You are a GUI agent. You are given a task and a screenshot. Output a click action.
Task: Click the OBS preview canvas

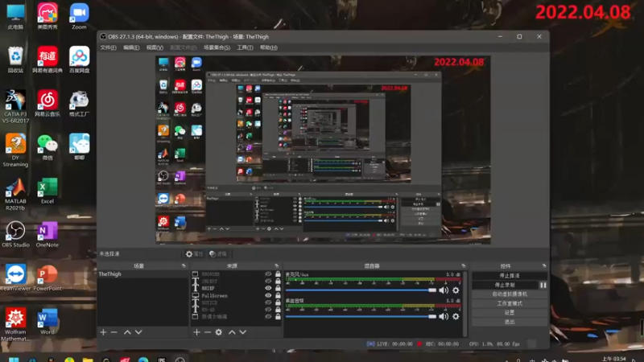tap(323, 150)
